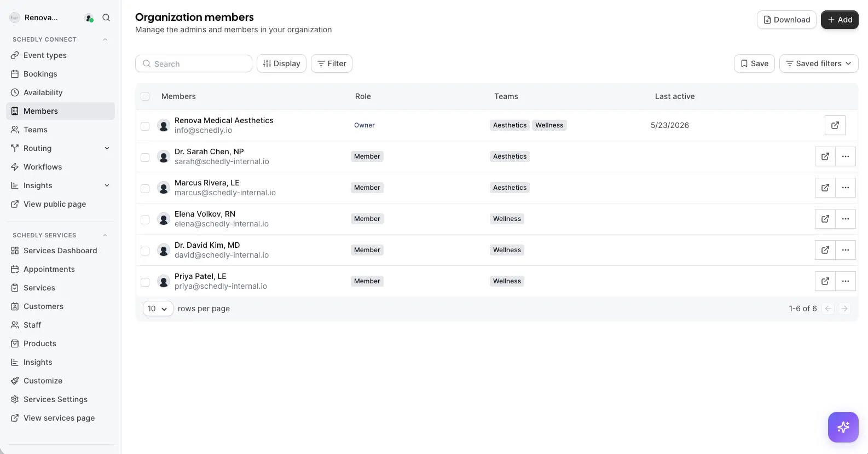Open Services Dashboard
Image resolution: width=868 pixels, height=454 pixels.
point(60,251)
